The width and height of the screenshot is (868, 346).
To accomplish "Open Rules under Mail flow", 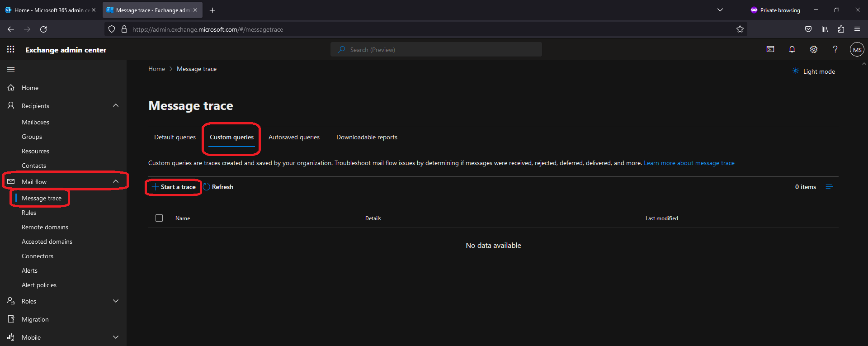I will (x=29, y=213).
